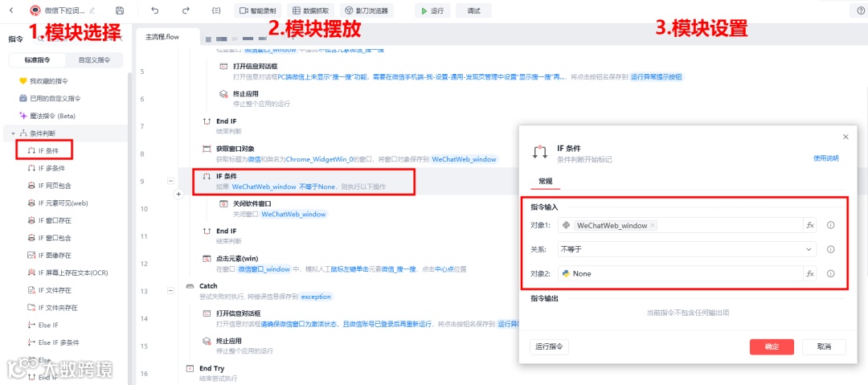Click the exception variable tag

317,297
